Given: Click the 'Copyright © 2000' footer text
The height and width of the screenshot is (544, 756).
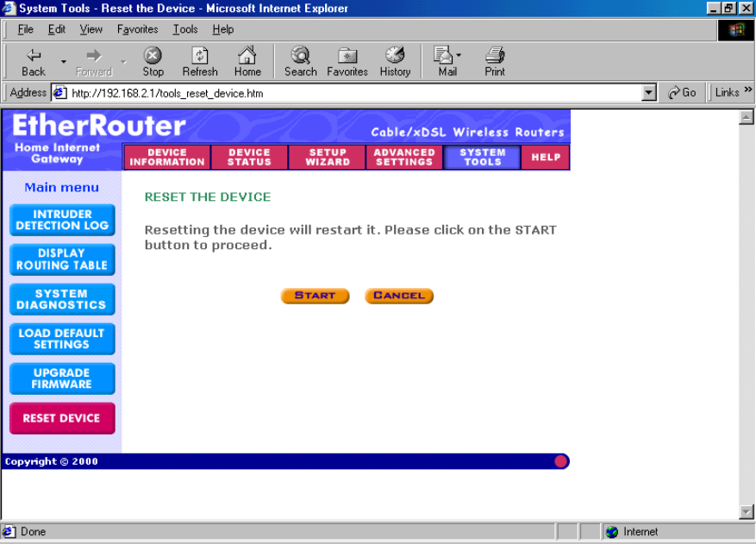Looking at the screenshot, I should tap(52, 461).
